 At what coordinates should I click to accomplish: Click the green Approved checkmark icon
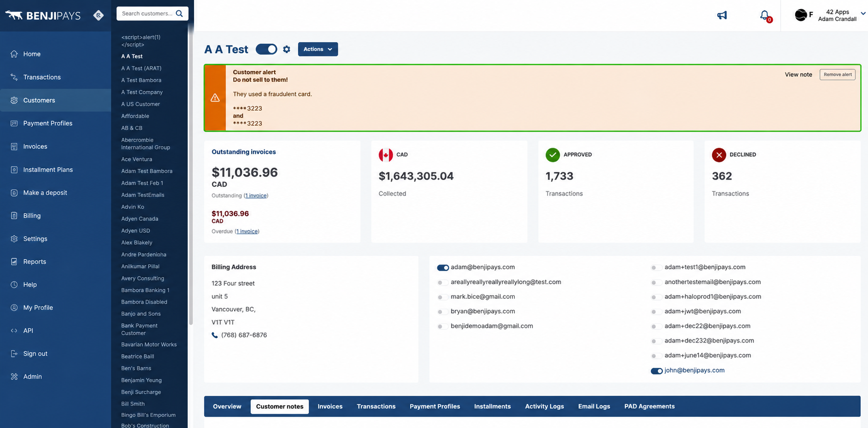[553, 155]
